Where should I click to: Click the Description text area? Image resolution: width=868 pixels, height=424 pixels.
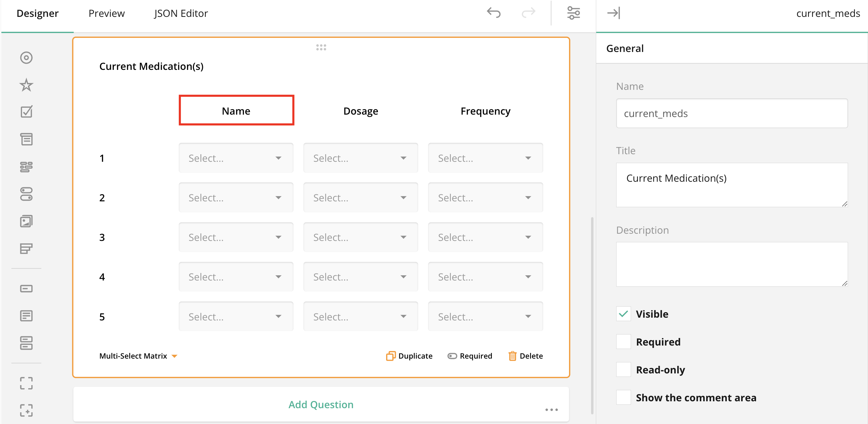[x=732, y=264]
